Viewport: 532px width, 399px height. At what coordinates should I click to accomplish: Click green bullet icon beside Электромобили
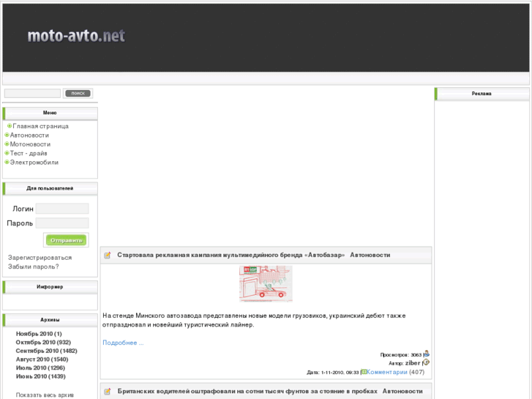[x=7, y=163]
